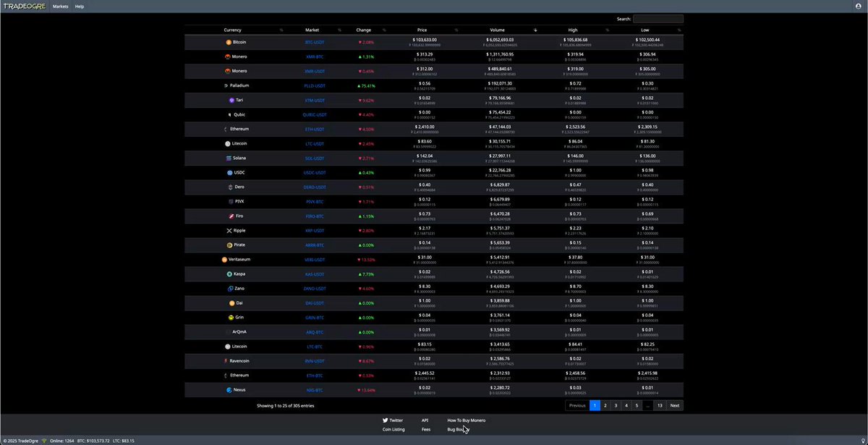Click the Dai coin icon
Screen dimensions: 868x445
pos(231,302)
